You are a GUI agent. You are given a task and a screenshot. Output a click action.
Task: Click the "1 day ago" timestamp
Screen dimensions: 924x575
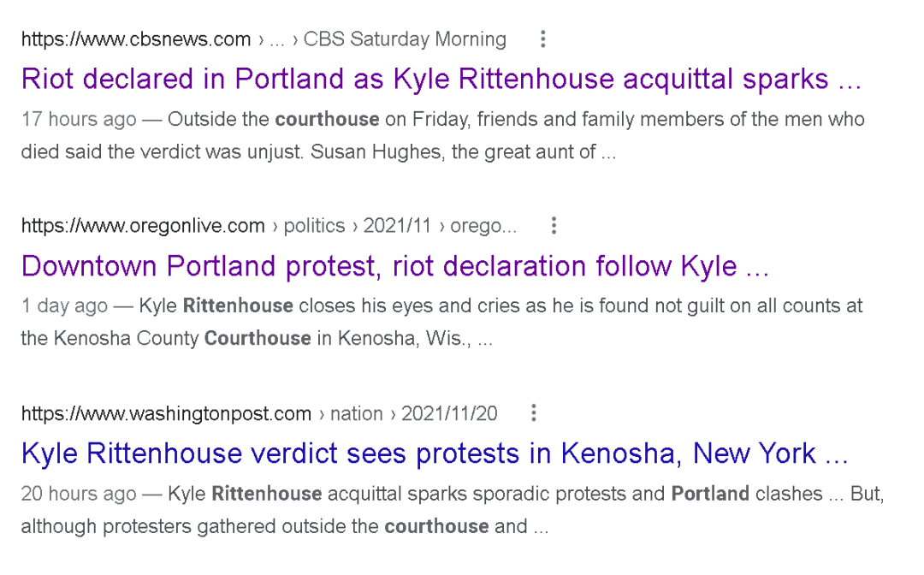click(65, 306)
